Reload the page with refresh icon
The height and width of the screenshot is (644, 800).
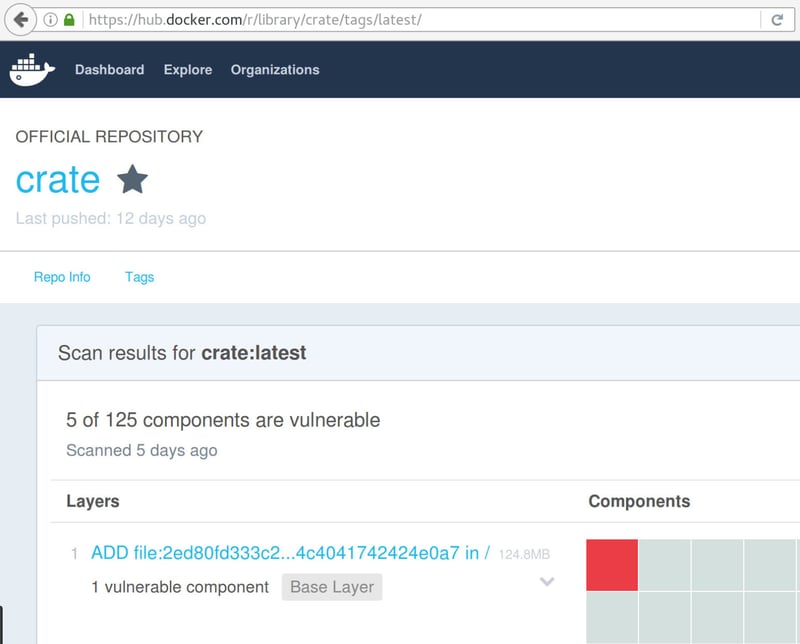(x=777, y=20)
